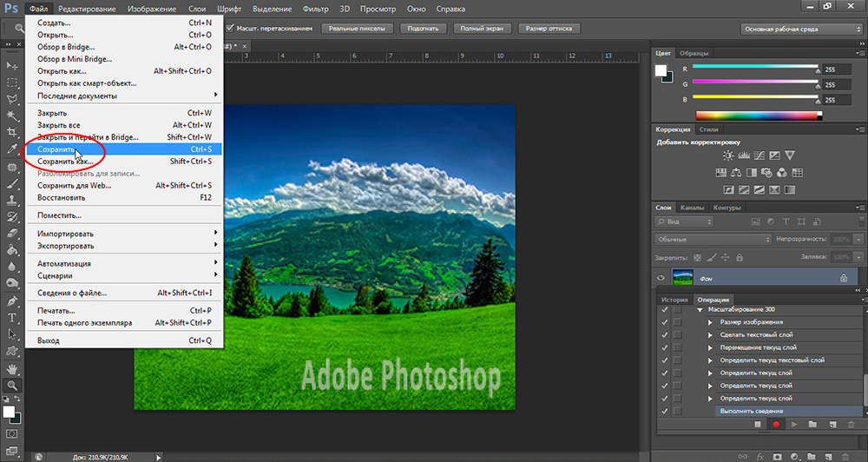Select the Type tool in toolbox

[11, 318]
